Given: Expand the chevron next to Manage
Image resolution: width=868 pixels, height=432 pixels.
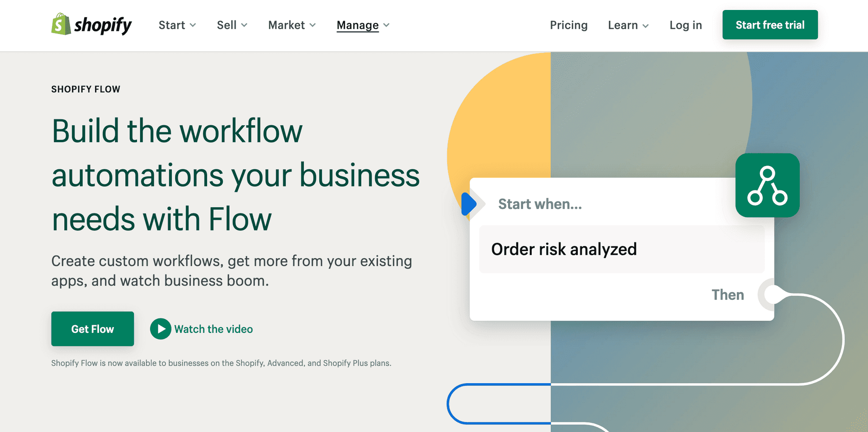Looking at the screenshot, I should coord(386,25).
